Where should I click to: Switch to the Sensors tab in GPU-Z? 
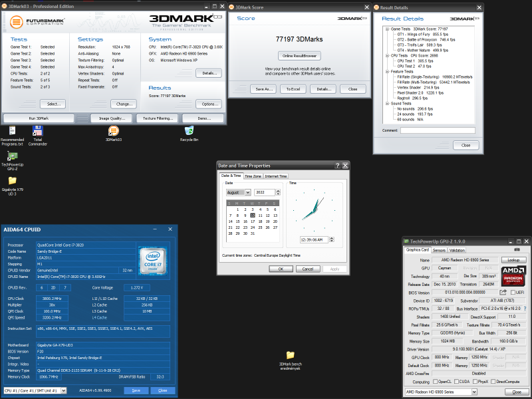pyautogui.click(x=439, y=250)
